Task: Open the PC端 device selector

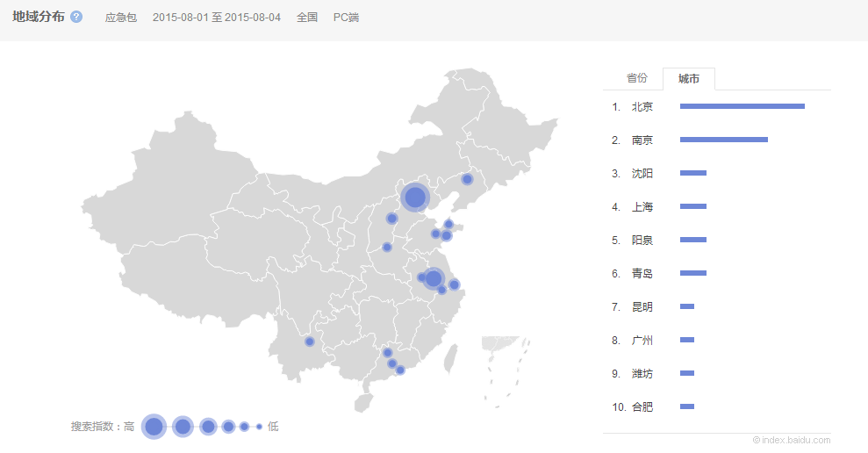Action: click(346, 18)
